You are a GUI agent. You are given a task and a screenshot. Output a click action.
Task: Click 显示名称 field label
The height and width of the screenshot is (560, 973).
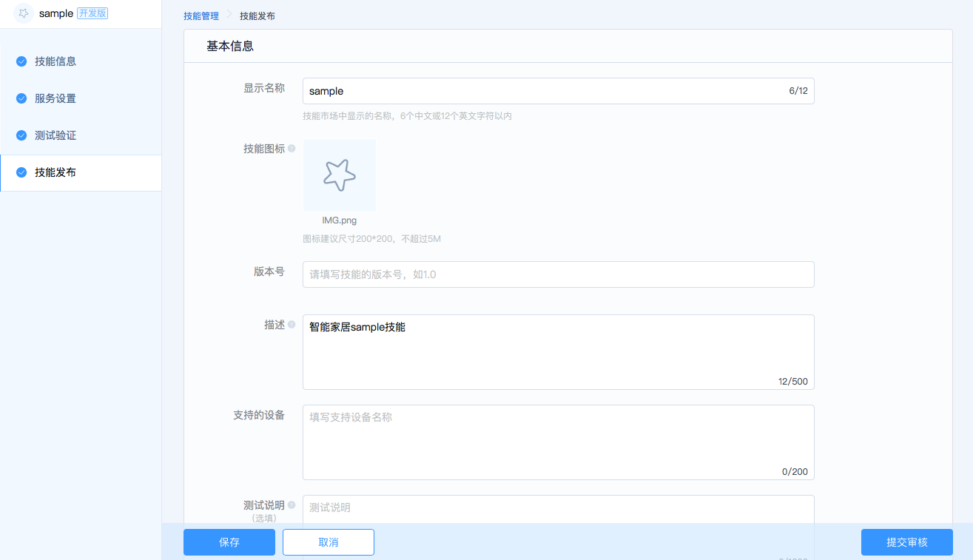(264, 88)
